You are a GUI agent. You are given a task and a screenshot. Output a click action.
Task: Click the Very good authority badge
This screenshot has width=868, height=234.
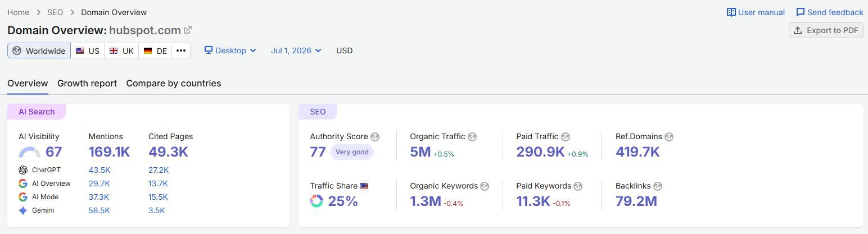tap(352, 152)
